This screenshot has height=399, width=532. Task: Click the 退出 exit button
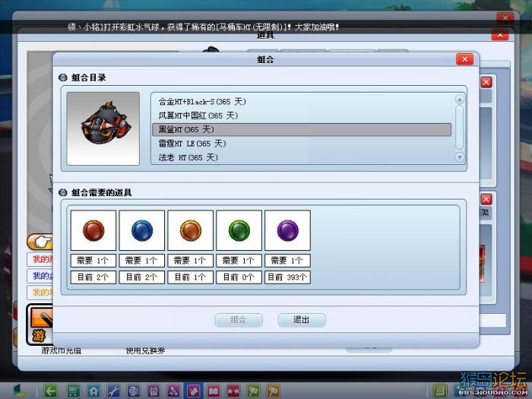pyautogui.click(x=302, y=320)
